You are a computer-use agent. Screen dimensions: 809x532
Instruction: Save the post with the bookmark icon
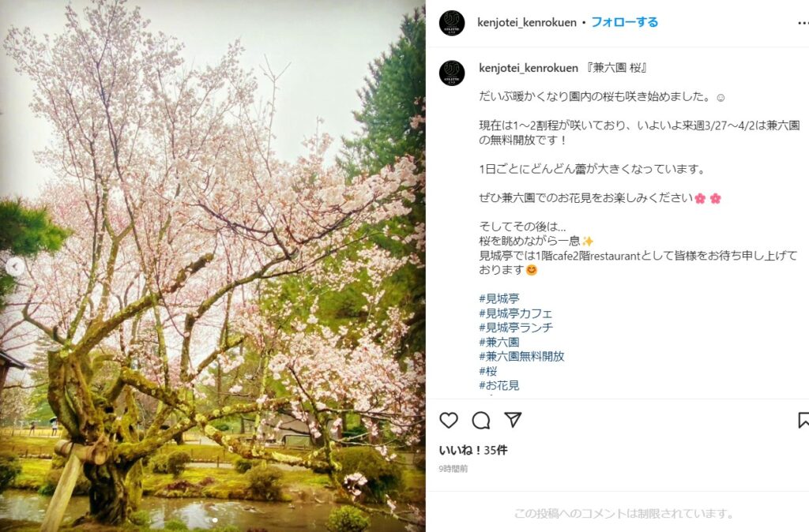pyautogui.click(x=803, y=420)
